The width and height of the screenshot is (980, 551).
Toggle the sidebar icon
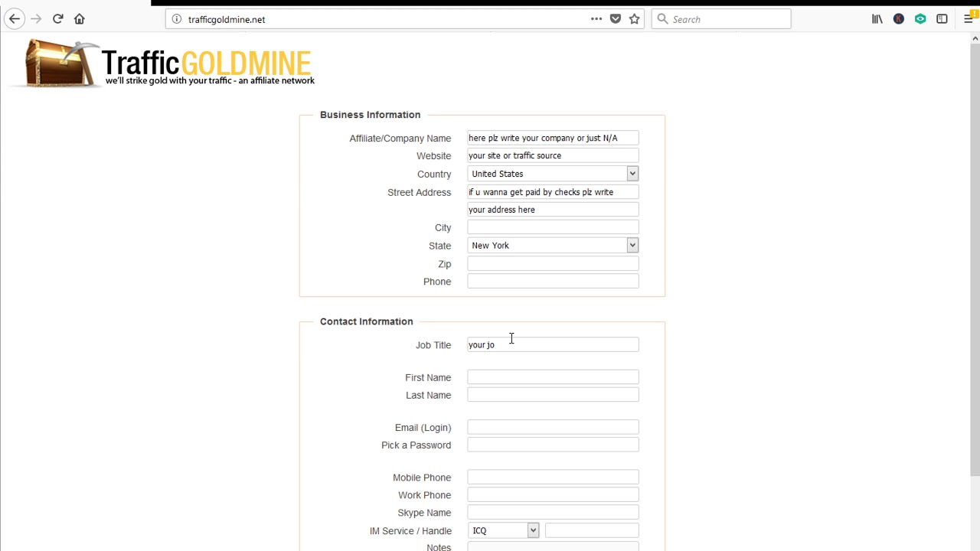tap(942, 19)
